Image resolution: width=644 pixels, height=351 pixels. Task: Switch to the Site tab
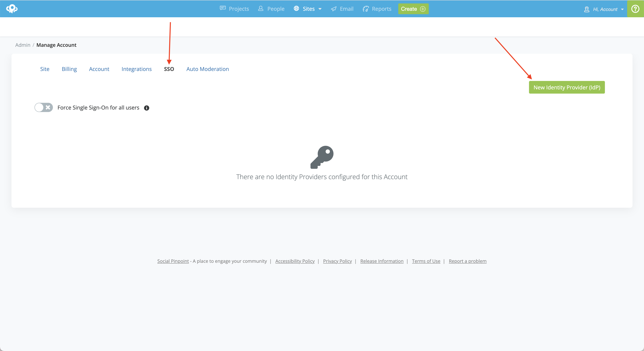[45, 69]
